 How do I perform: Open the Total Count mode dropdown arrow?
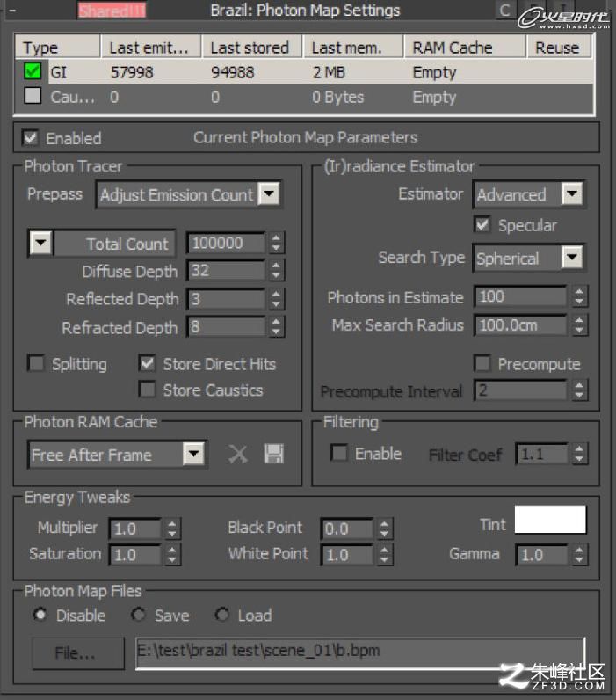point(41,244)
